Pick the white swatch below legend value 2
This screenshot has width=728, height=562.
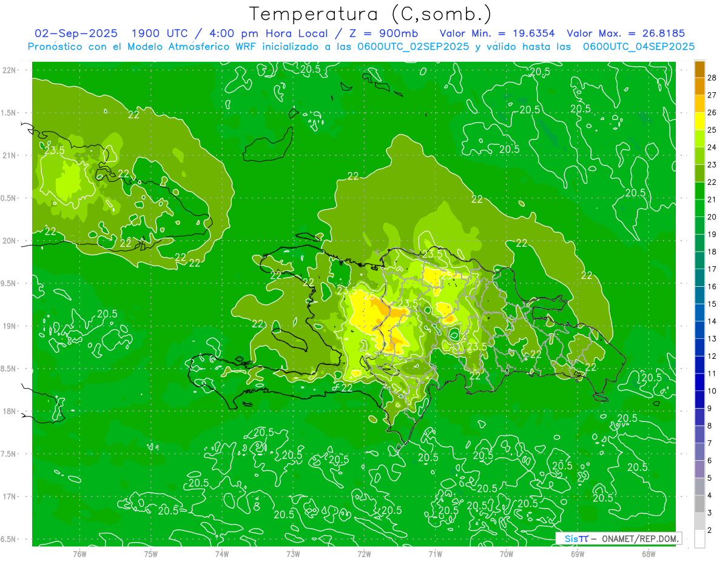pos(699,539)
